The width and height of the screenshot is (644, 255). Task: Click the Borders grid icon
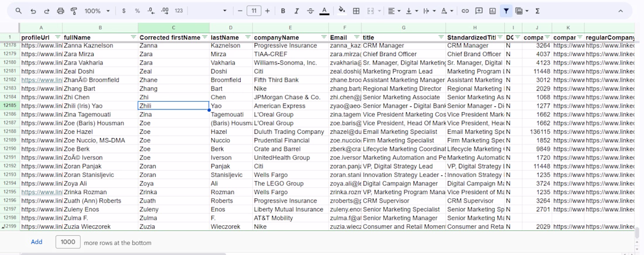357,11
